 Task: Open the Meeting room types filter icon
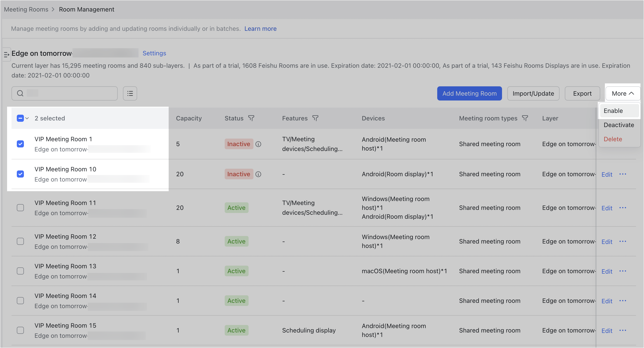525,118
